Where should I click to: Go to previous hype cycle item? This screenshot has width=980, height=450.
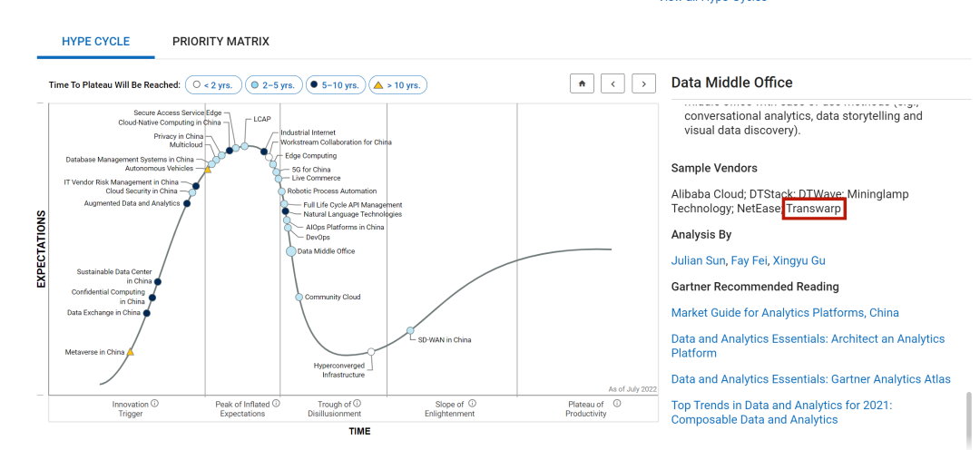click(x=612, y=83)
